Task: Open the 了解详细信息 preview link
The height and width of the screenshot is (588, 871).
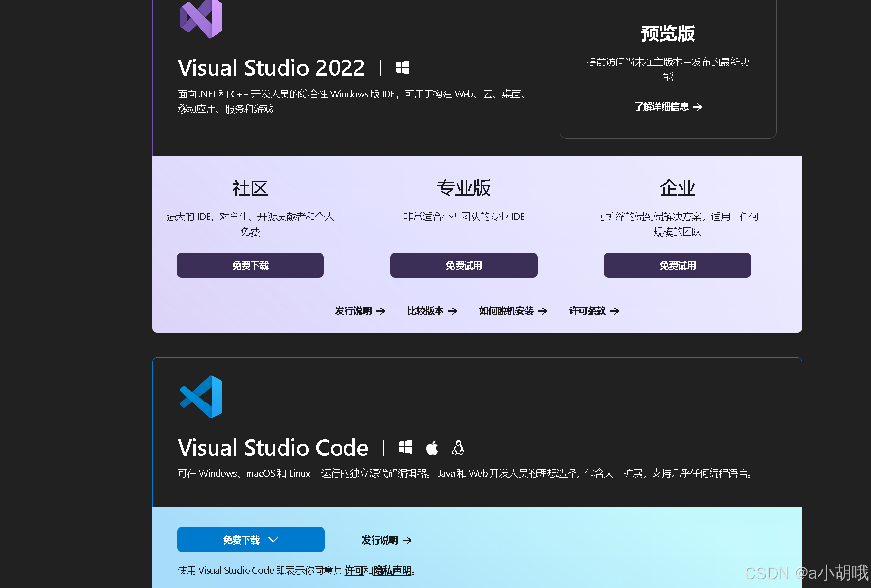Action: coord(668,107)
